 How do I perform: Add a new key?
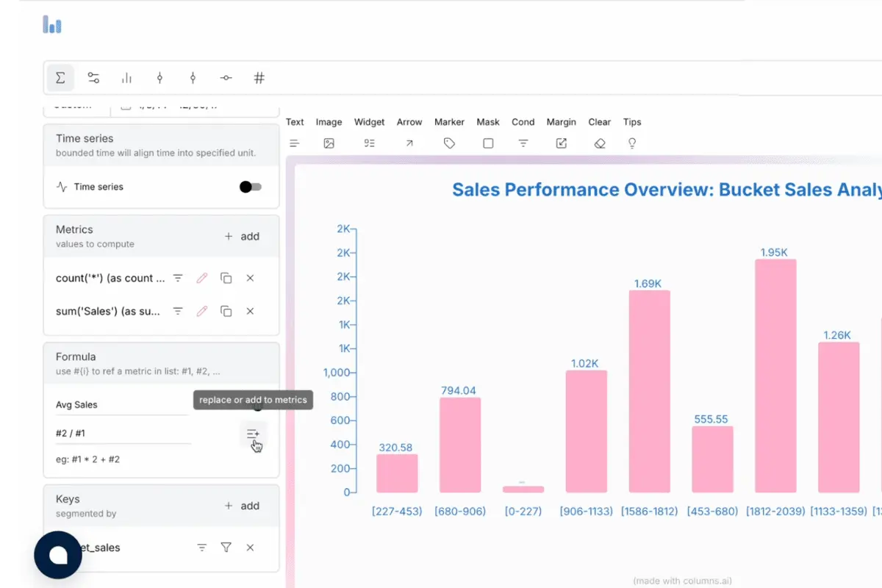coord(242,506)
